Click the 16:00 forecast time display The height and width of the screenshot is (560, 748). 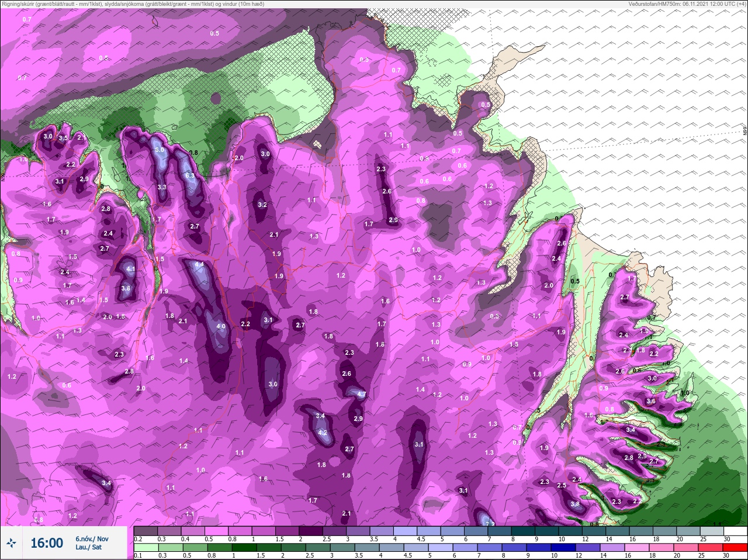tap(47, 543)
